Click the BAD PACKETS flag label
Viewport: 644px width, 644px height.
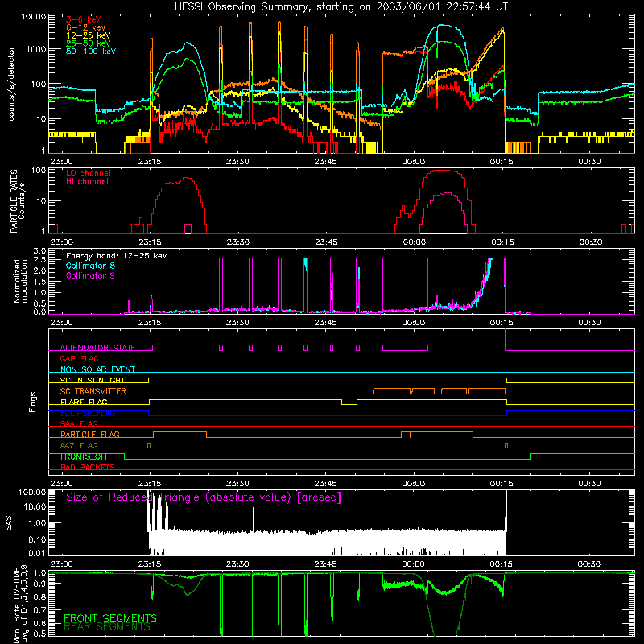coord(88,467)
